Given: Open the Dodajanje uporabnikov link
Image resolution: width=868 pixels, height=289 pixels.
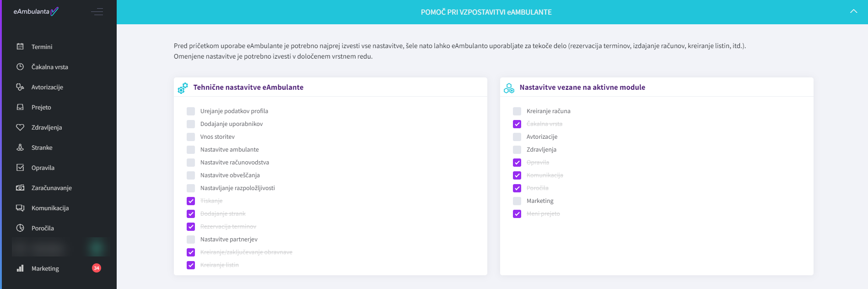Looking at the screenshot, I should (x=232, y=124).
